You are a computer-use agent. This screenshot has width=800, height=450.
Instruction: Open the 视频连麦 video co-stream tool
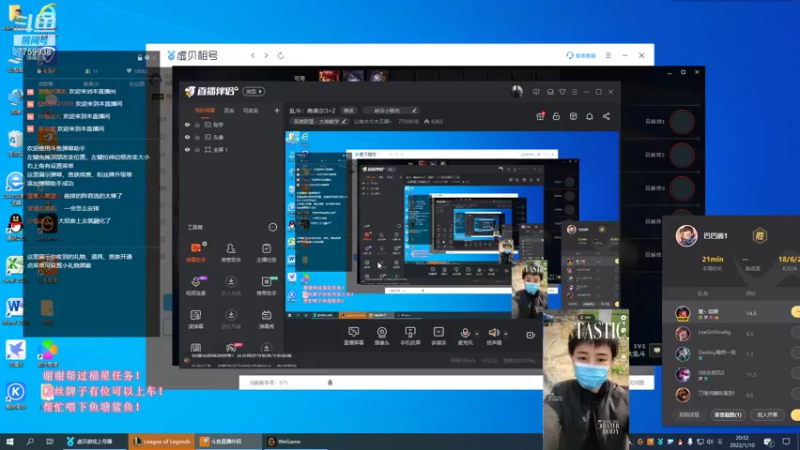pos(196,285)
